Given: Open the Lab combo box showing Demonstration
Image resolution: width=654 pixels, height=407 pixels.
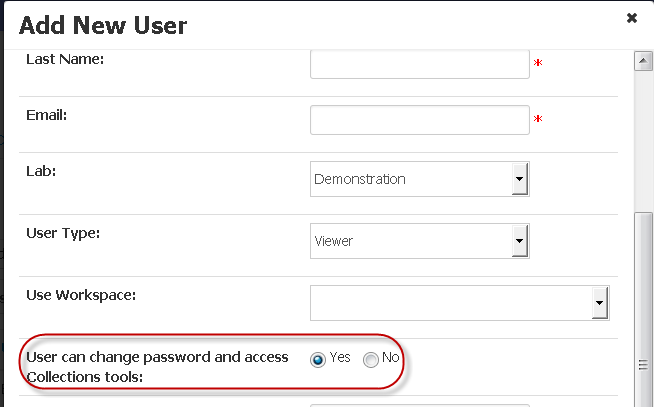Looking at the screenshot, I should (420, 179).
